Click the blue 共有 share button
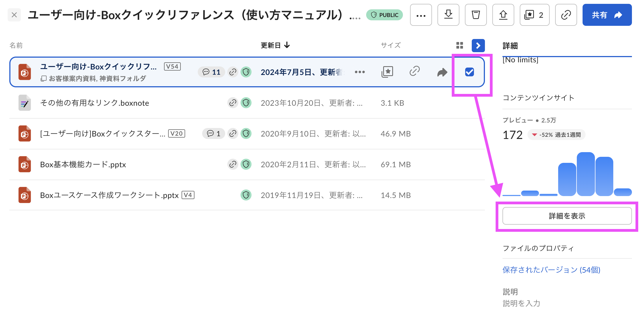The image size is (644, 318). click(607, 15)
